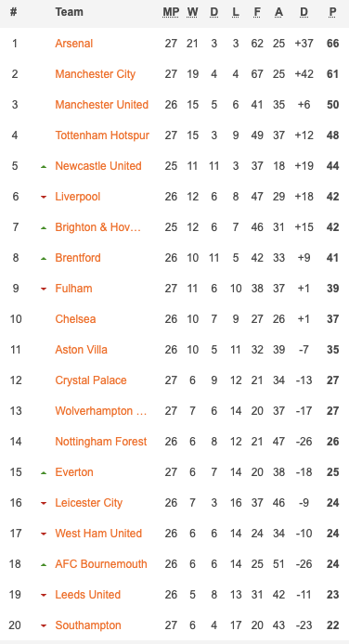
Task: Go to the Chelsea team page
Action: 75,319
